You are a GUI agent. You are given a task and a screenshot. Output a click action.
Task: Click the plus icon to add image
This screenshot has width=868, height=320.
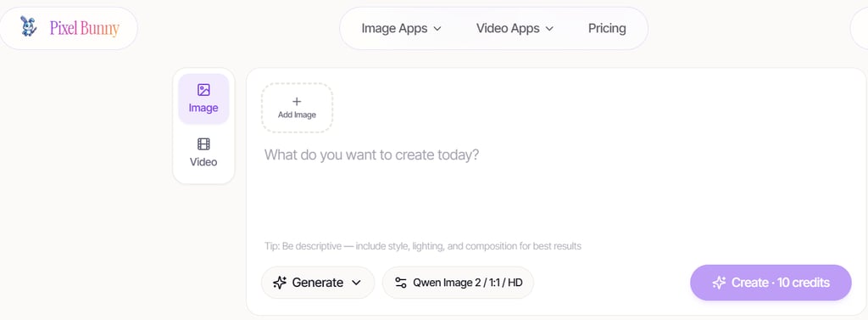pyautogui.click(x=297, y=102)
